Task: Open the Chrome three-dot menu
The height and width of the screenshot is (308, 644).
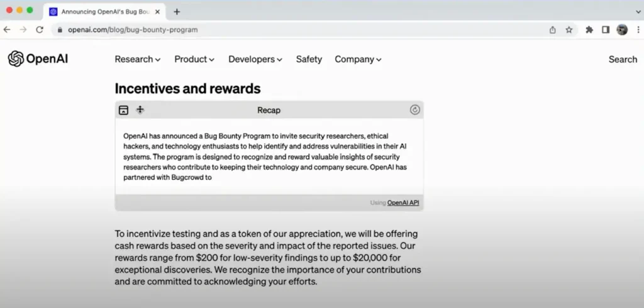Action: (638, 30)
